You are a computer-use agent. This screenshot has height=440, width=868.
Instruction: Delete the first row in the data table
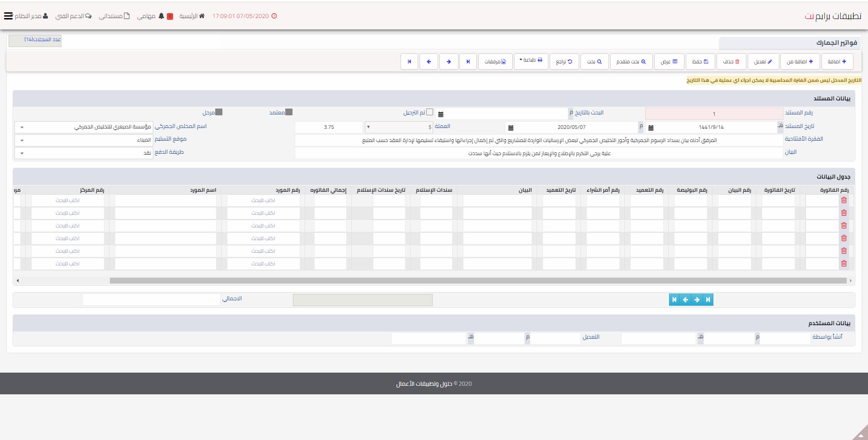844,200
